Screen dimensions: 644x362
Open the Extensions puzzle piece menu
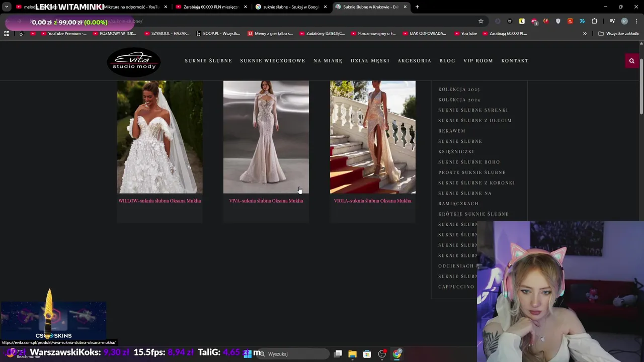click(595, 21)
